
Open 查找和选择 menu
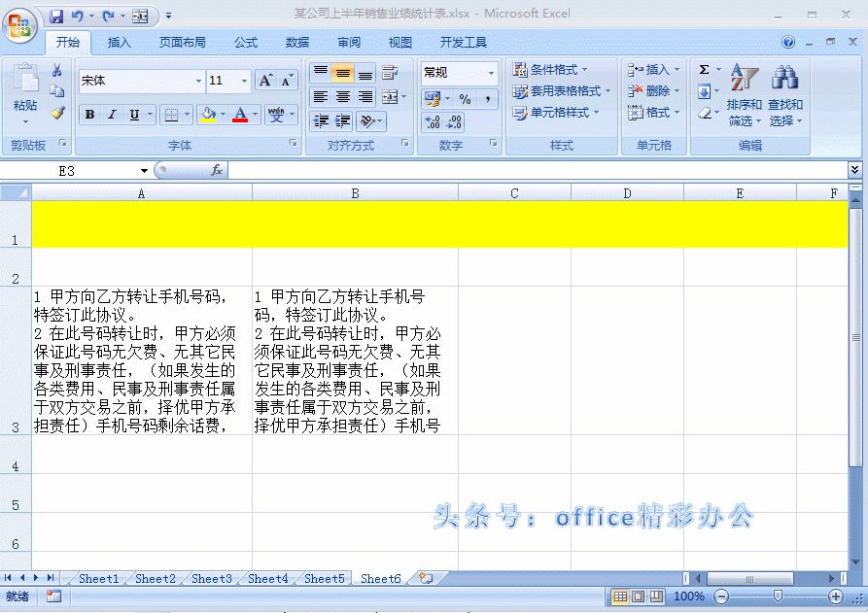[785, 95]
